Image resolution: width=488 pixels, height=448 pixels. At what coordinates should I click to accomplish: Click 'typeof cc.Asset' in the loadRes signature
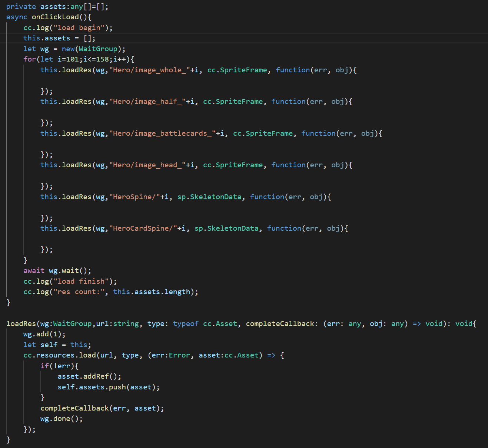click(x=205, y=324)
